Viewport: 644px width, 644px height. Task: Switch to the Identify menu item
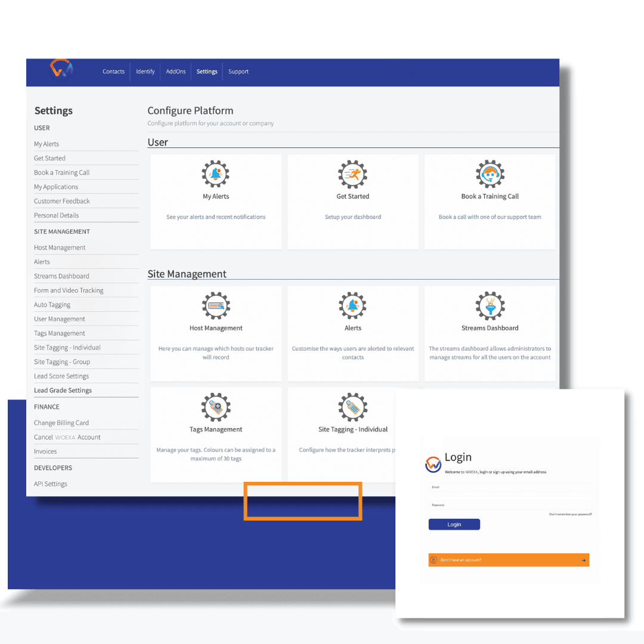point(145,72)
